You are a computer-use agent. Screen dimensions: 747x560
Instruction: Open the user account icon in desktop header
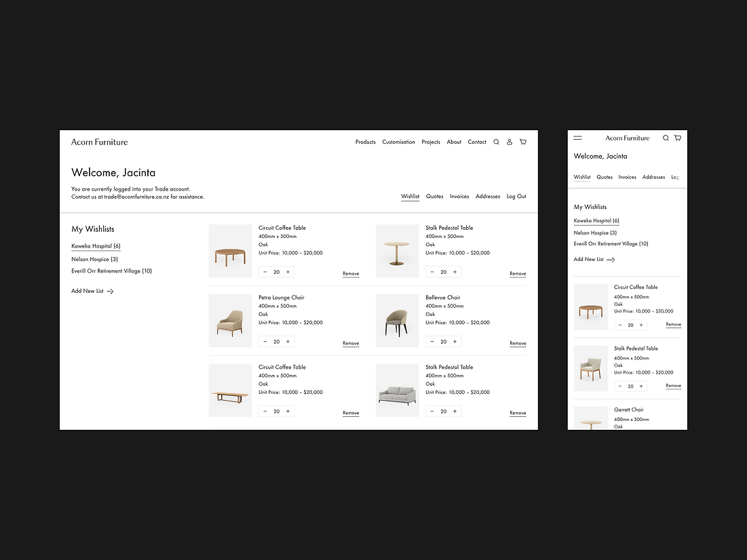click(x=510, y=142)
